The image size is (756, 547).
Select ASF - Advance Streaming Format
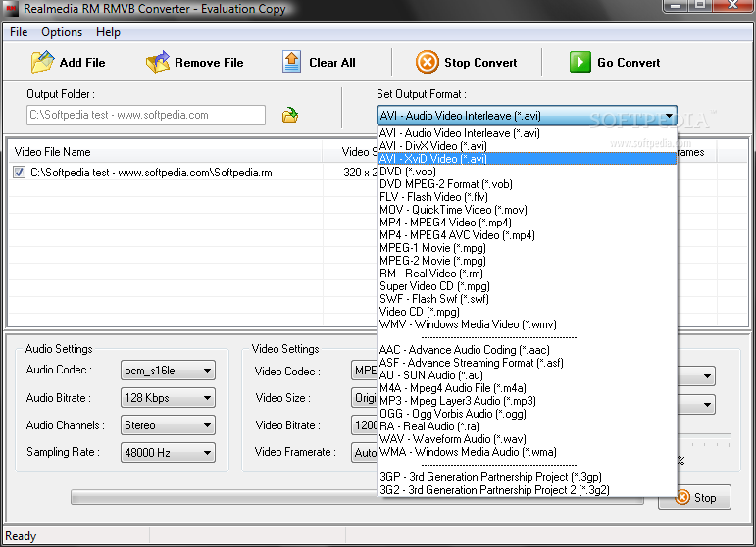tap(527, 363)
